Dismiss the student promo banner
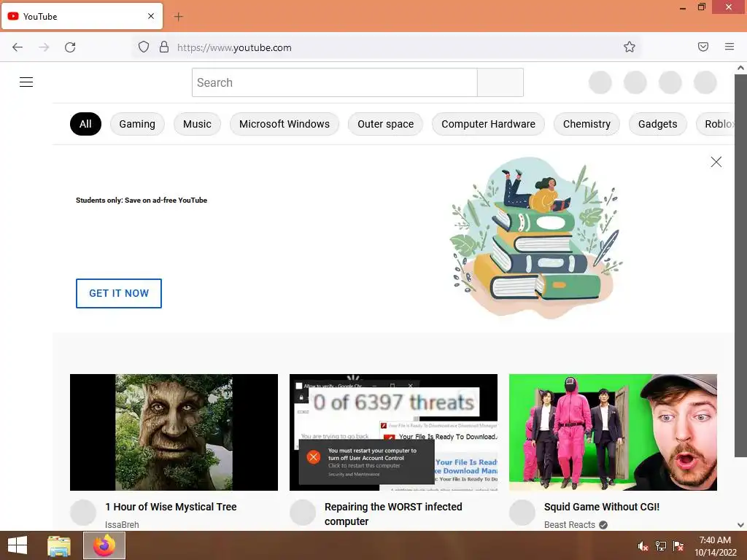 point(716,162)
